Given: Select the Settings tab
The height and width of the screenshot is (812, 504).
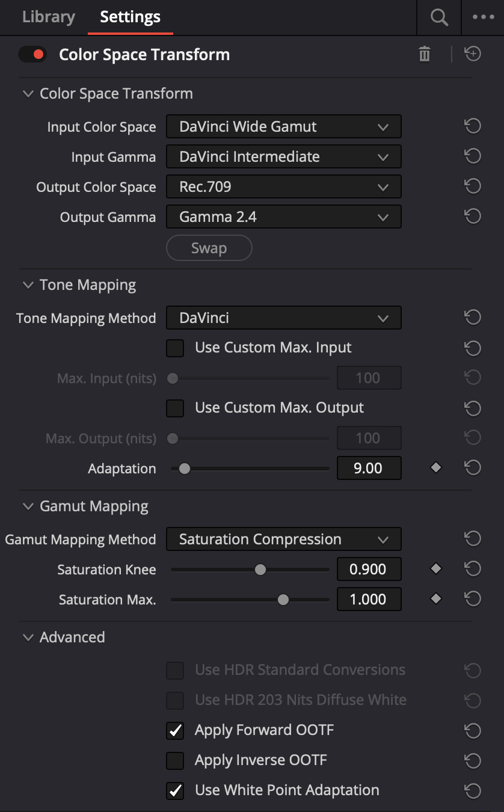Looking at the screenshot, I should click(x=130, y=17).
